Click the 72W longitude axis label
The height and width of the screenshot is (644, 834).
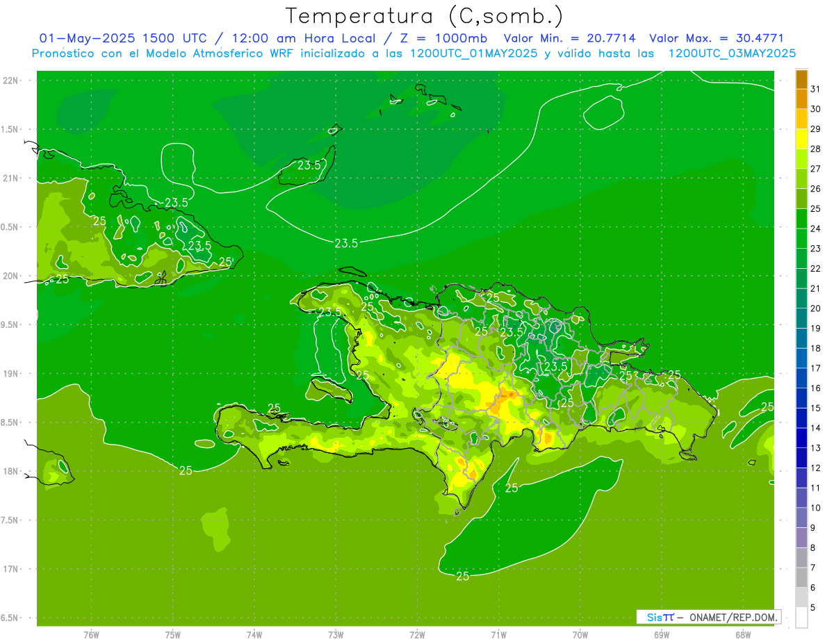(417, 634)
